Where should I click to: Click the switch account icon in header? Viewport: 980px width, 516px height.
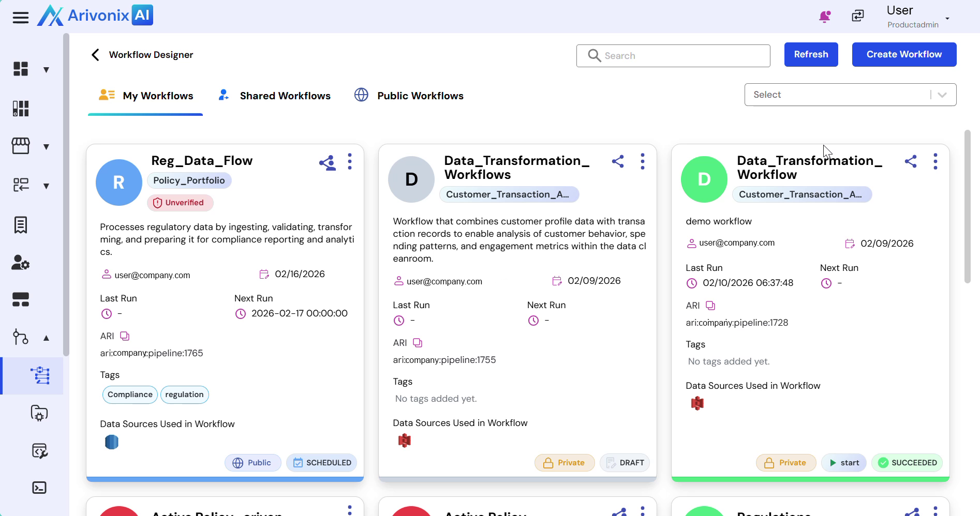tap(857, 17)
